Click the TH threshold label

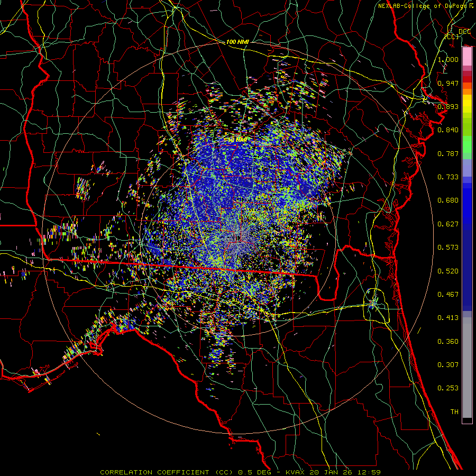[x=454, y=412]
